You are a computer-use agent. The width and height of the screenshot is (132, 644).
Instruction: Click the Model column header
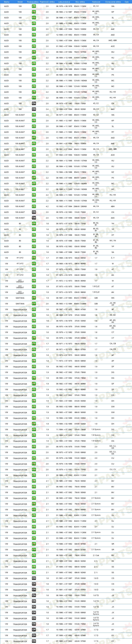[x=20, y=2]
